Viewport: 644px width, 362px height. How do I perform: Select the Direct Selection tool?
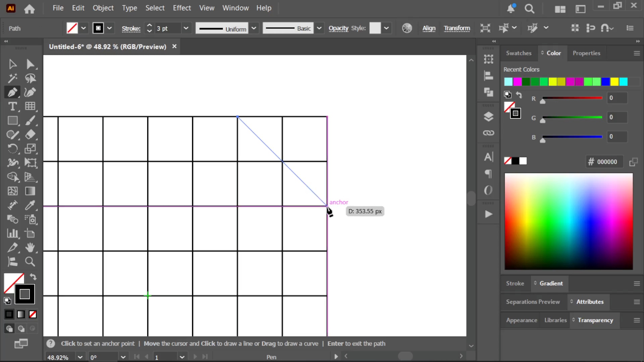point(30,64)
